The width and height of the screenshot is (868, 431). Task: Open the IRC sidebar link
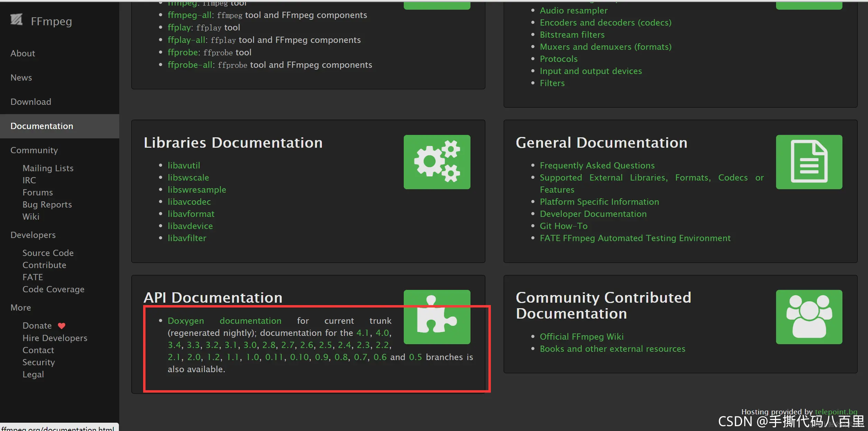[x=29, y=180]
